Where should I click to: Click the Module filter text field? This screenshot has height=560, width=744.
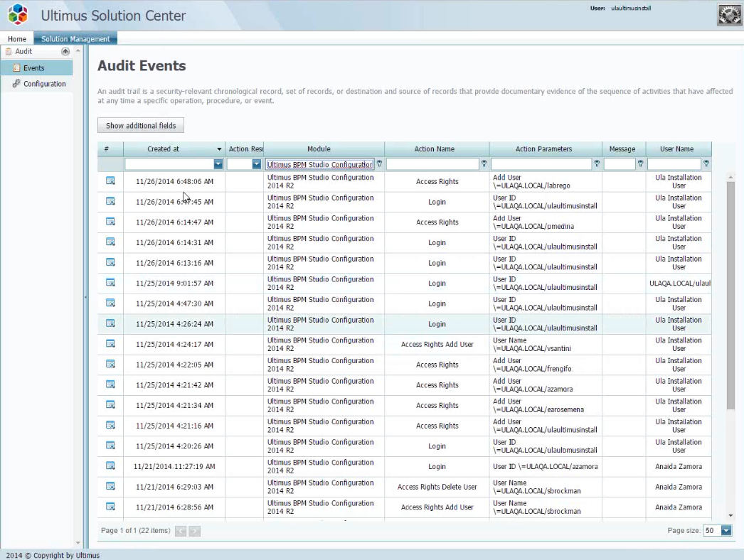click(320, 164)
